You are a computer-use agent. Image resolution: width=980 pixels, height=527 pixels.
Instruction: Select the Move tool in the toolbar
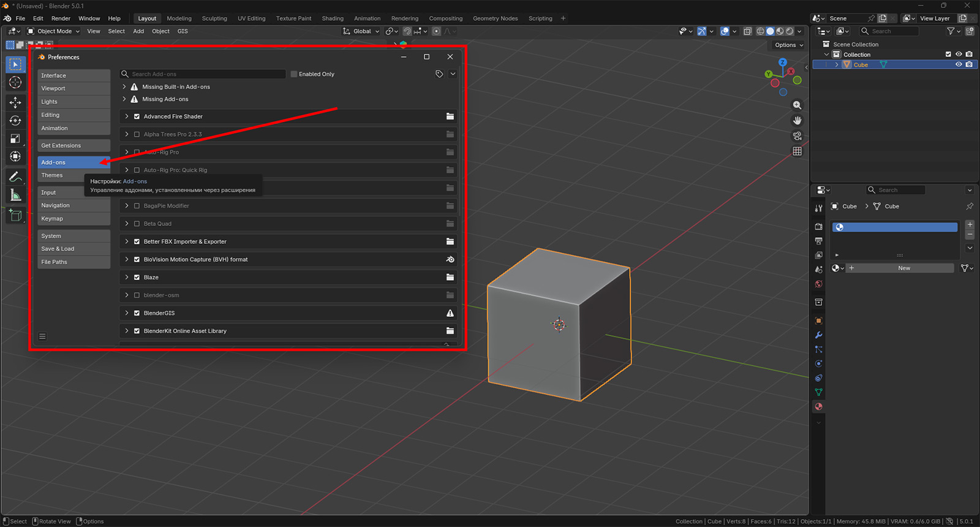pos(15,102)
